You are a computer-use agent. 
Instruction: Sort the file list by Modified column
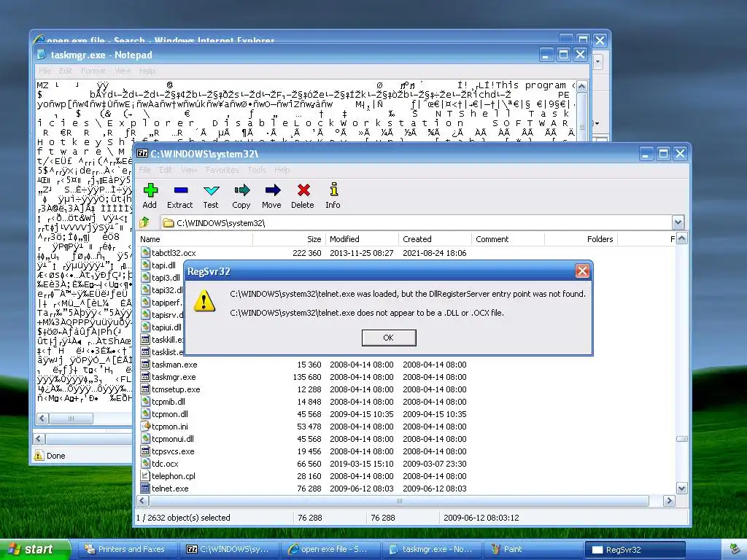[x=362, y=239]
